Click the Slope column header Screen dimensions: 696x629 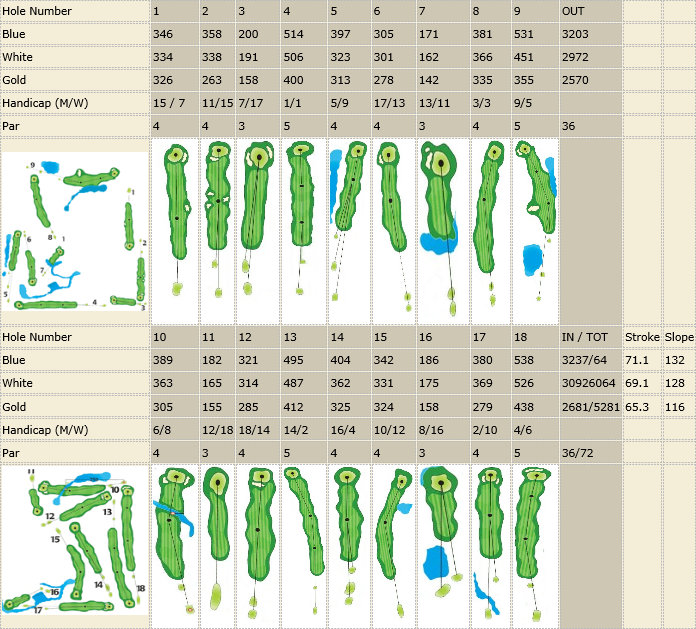(678, 338)
